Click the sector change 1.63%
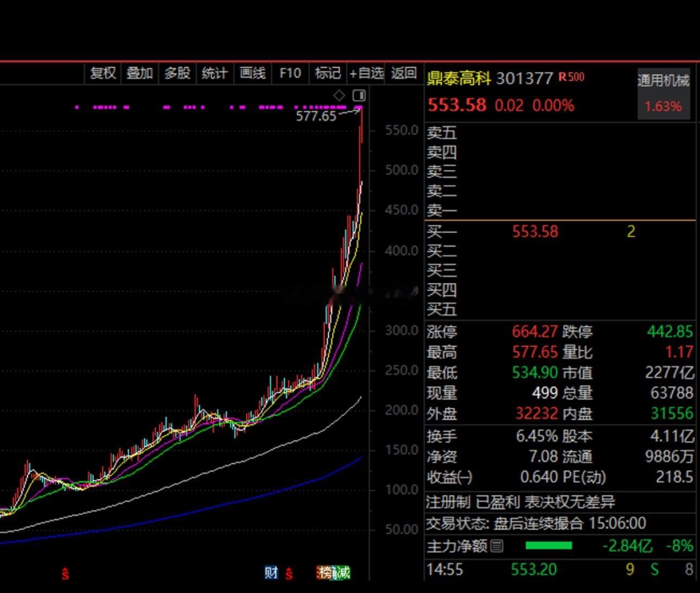The width and height of the screenshot is (700, 593). click(663, 106)
